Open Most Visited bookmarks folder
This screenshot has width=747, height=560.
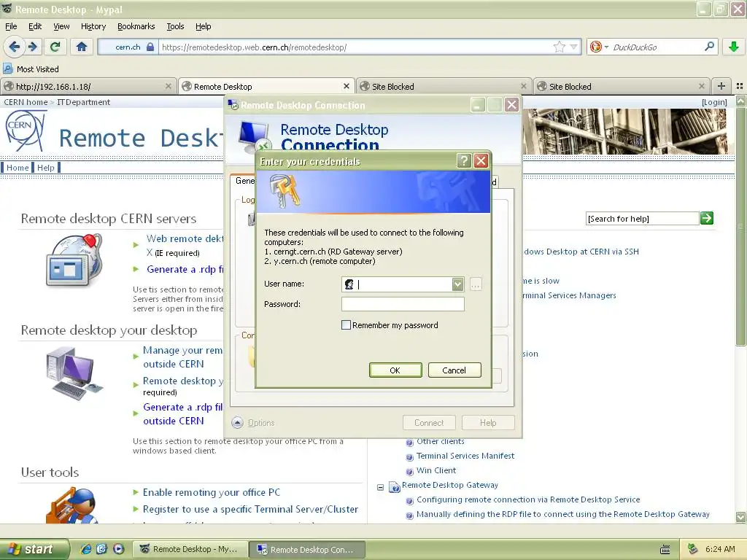click(31, 69)
